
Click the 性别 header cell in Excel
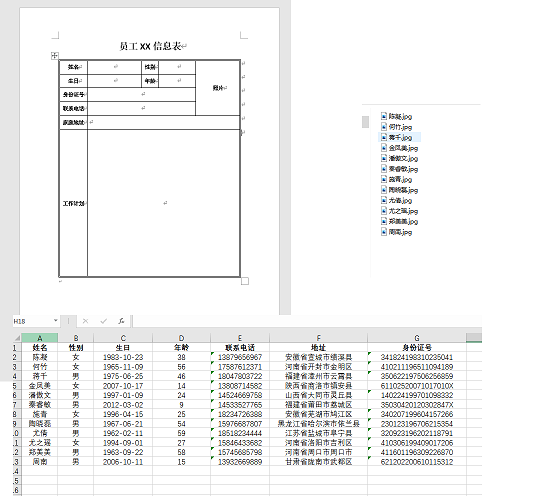[76, 348]
